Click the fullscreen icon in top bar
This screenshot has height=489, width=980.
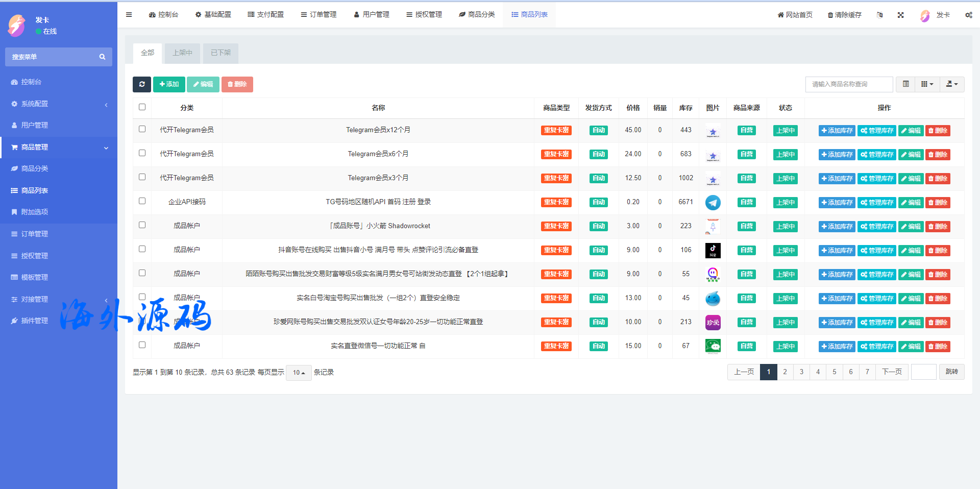point(900,15)
